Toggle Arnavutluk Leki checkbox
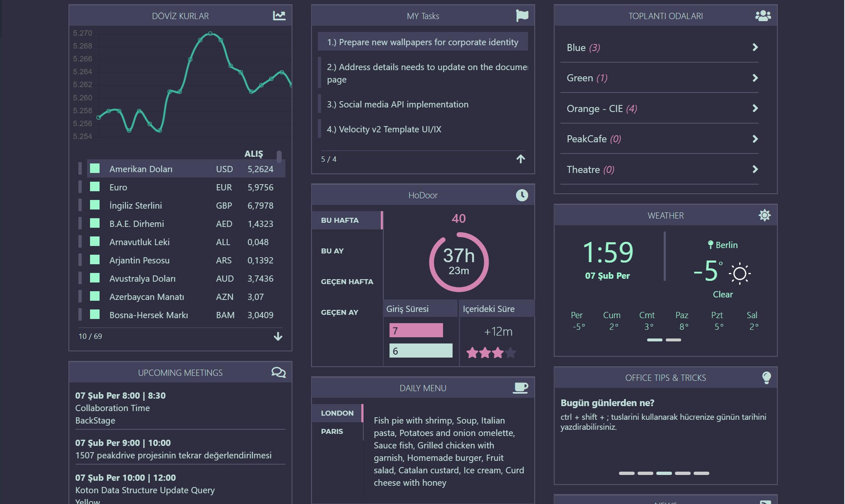The height and width of the screenshot is (504, 845). tap(95, 241)
